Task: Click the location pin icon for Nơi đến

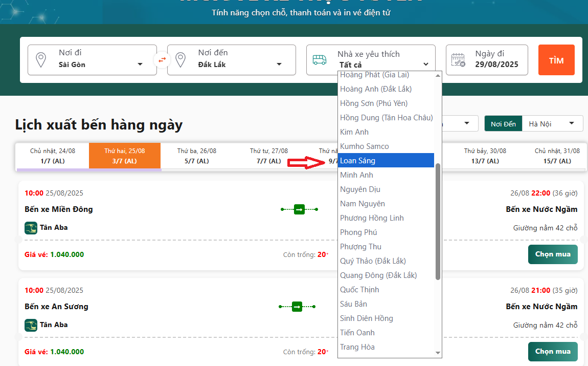Action: (180, 60)
